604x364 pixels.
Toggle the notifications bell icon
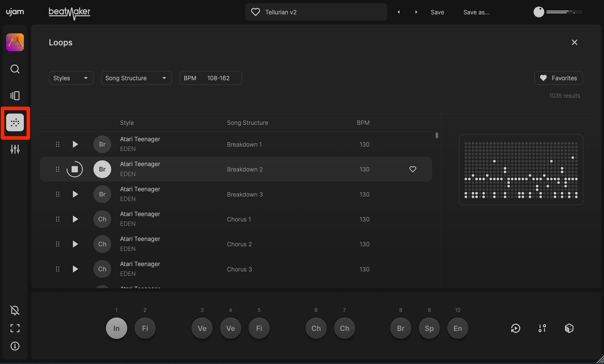coord(15,310)
